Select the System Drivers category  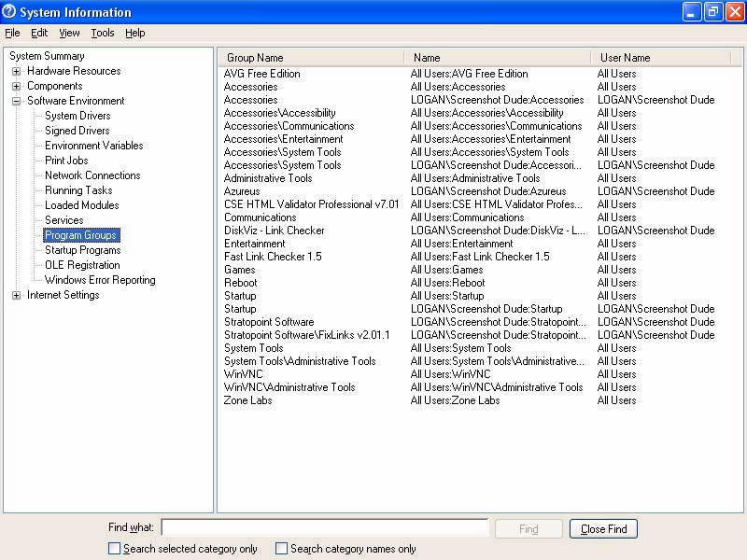78,116
